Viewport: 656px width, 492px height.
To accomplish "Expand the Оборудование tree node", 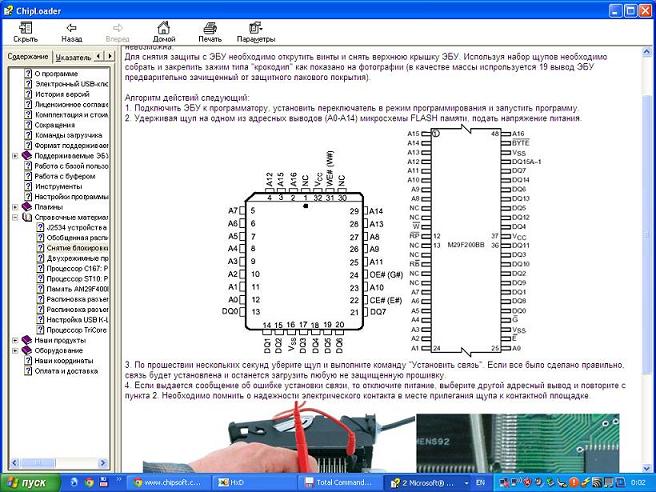I will pos(15,351).
